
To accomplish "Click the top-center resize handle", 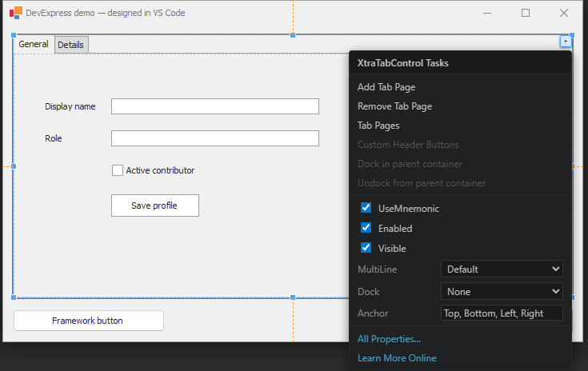I will point(293,35).
